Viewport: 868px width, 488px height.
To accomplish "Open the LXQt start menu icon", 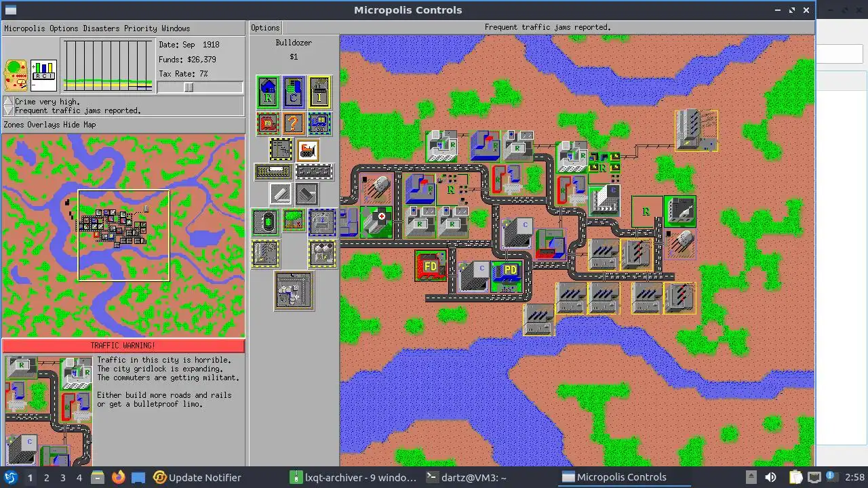I will [x=10, y=477].
